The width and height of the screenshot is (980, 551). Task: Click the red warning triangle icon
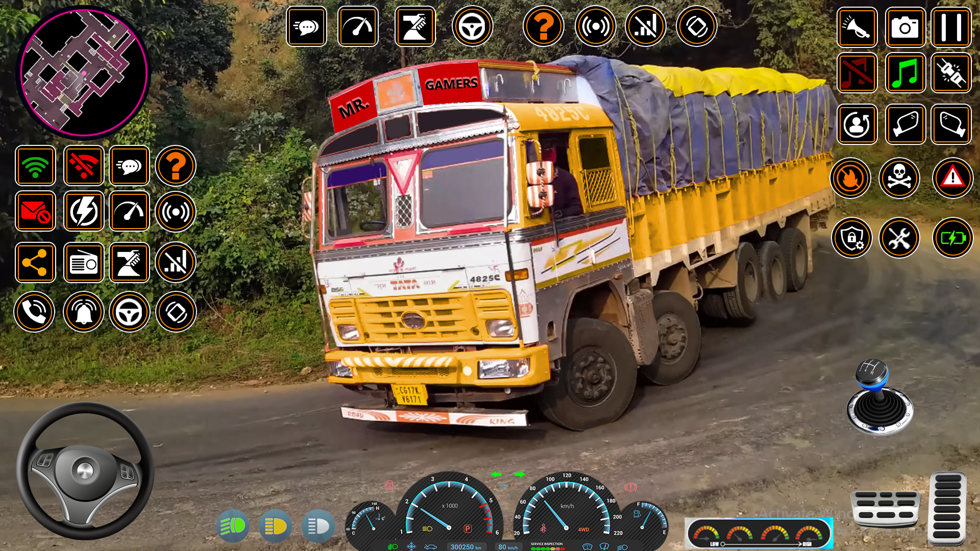tap(952, 178)
